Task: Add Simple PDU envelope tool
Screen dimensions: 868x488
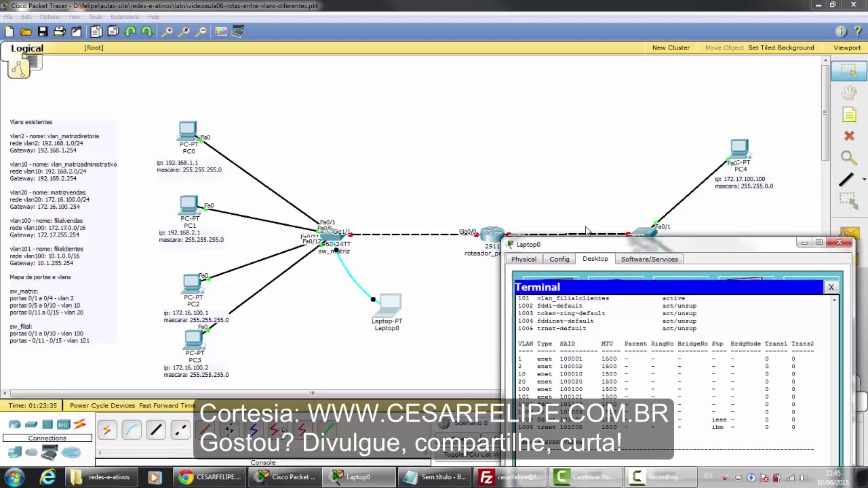Action: click(850, 235)
